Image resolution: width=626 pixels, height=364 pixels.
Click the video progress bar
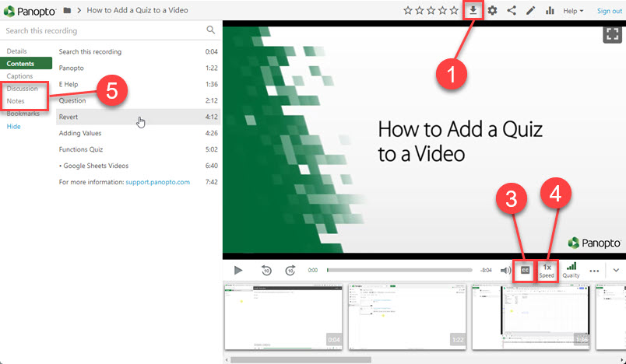click(x=399, y=270)
